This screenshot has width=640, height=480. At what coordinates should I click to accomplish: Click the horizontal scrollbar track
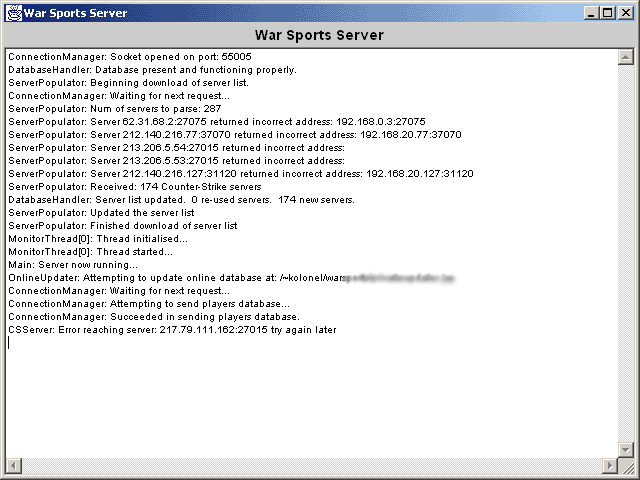click(x=312, y=465)
